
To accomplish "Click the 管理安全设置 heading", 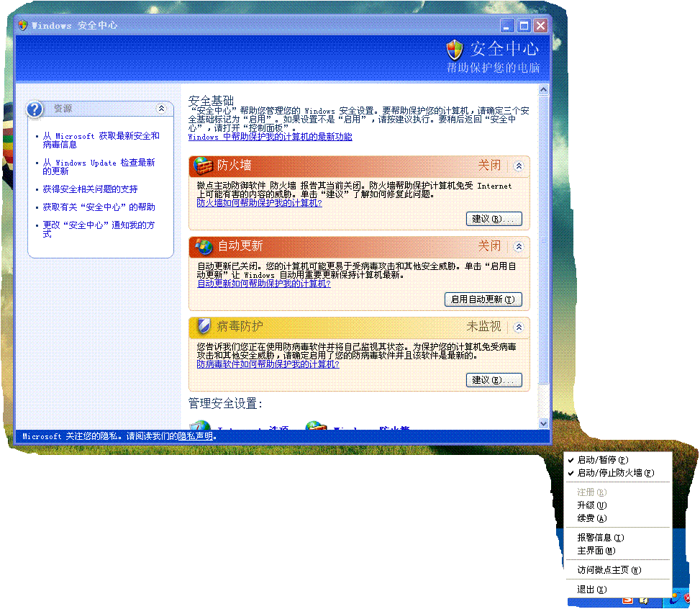I will click(x=225, y=403).
